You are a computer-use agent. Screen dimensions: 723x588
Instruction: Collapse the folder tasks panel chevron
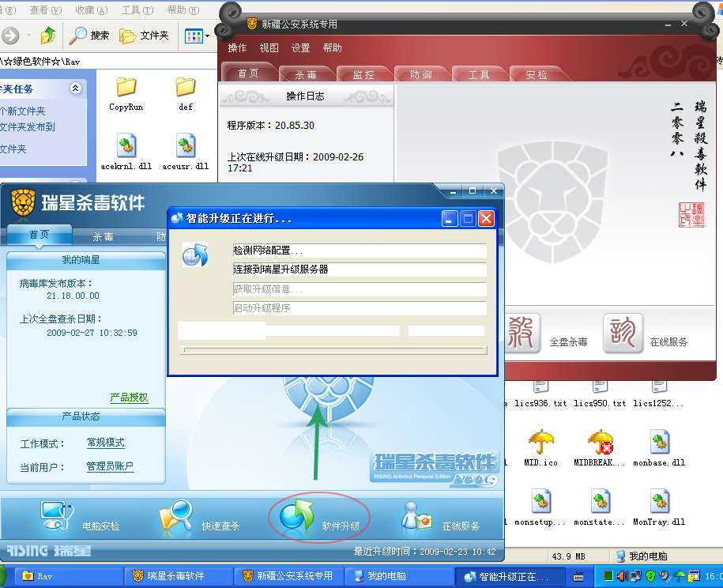coord(75,88)
